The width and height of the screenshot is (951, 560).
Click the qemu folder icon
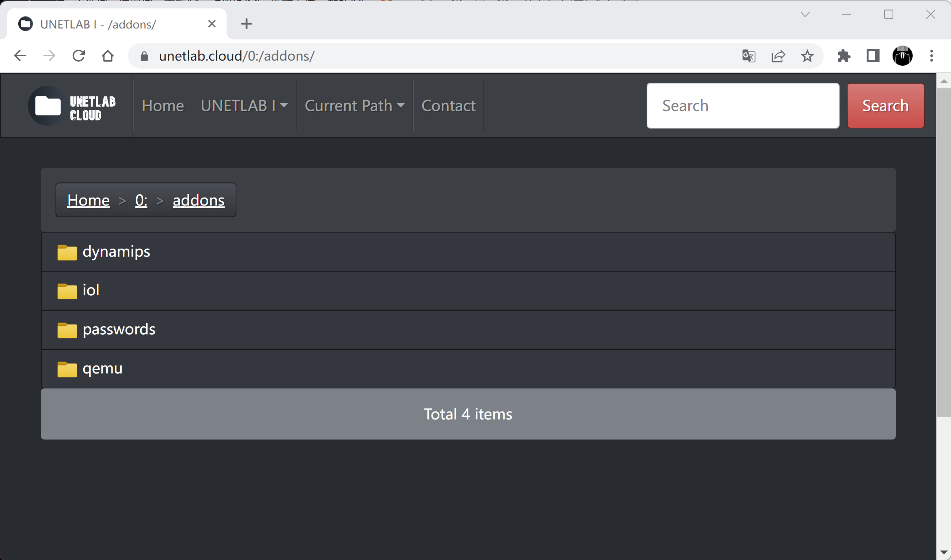[67, 369]
